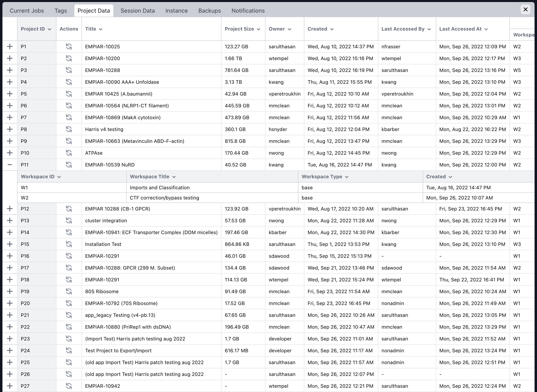Open the Current Jobs tab
The height and width of the screenshot is (392, 537).
click(x=27, y=11)
